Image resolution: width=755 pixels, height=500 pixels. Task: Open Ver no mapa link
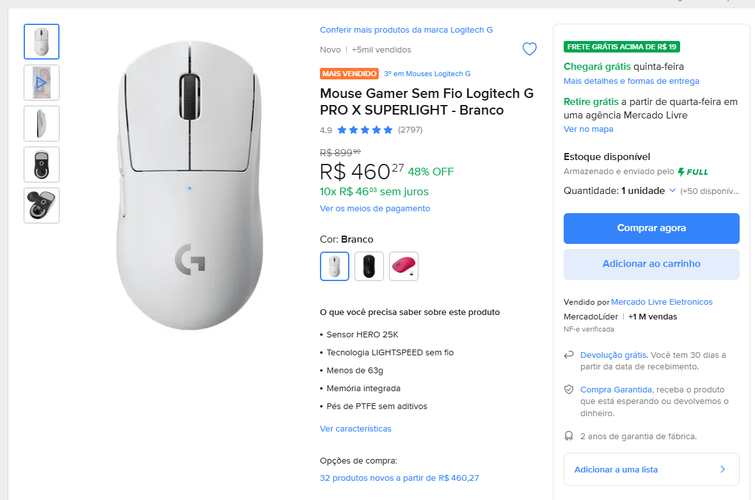point(588,129)
